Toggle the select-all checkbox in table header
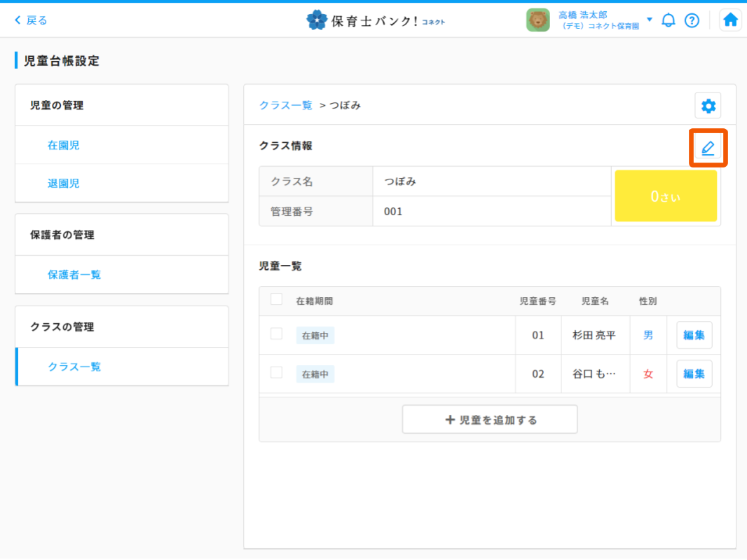Image resolution: width=747 pixels, height=560 pixels. [276, 299]
